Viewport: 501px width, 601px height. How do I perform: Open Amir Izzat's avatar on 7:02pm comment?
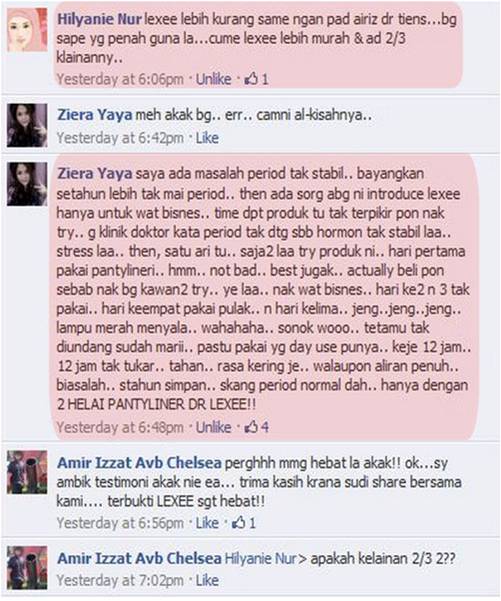tap(27, 568)
